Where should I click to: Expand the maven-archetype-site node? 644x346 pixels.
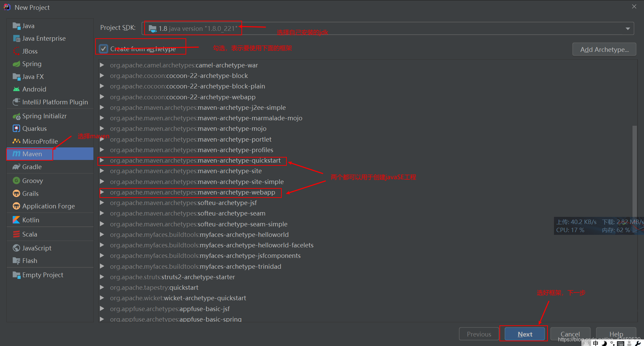pyautogui.click(x=102, y=171)
